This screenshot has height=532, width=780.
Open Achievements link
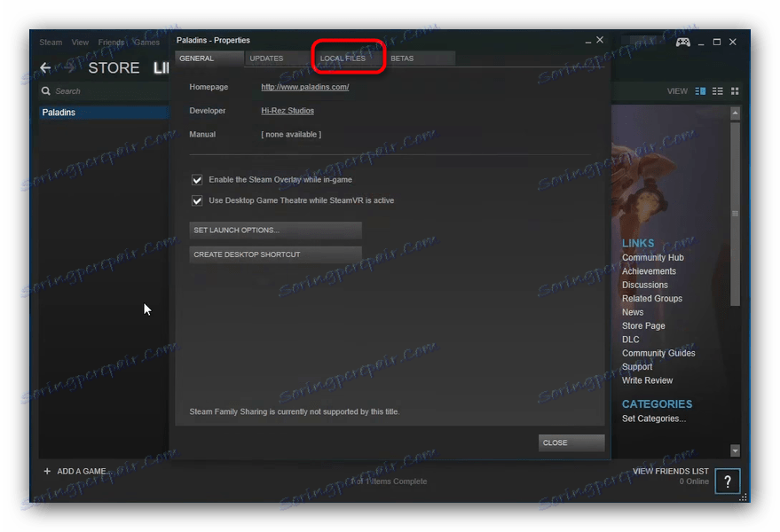coord(649,271)
